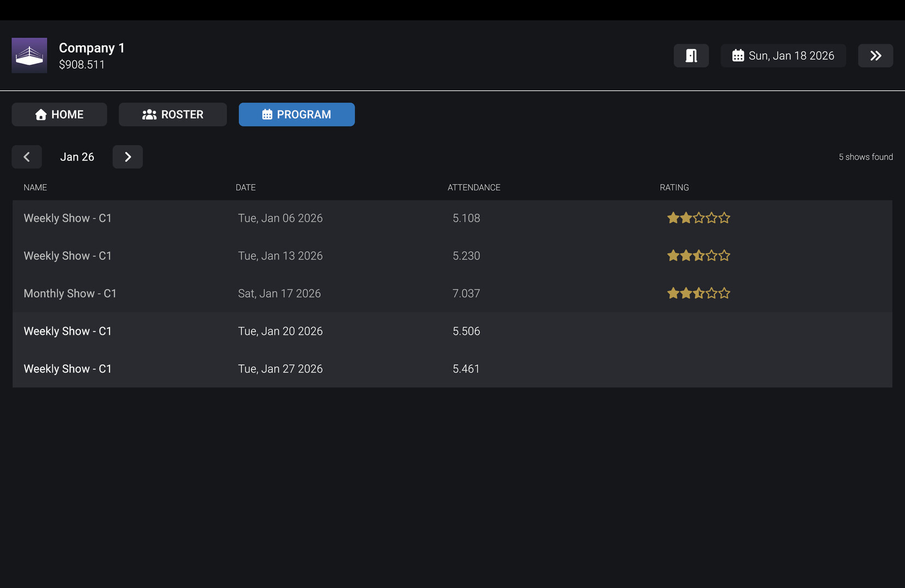The height and width of the screenshot is (588, 905).
Task: Go to the HOME tab
Action: 59,114
